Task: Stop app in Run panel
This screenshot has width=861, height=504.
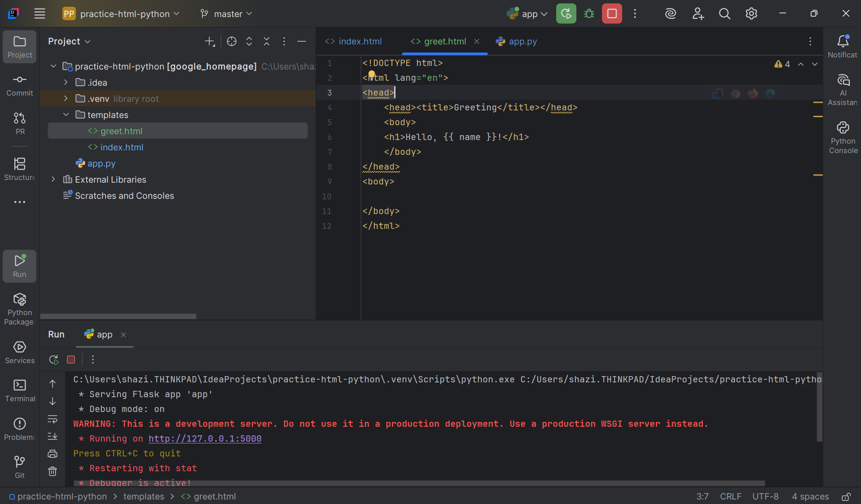Action: 71,359
